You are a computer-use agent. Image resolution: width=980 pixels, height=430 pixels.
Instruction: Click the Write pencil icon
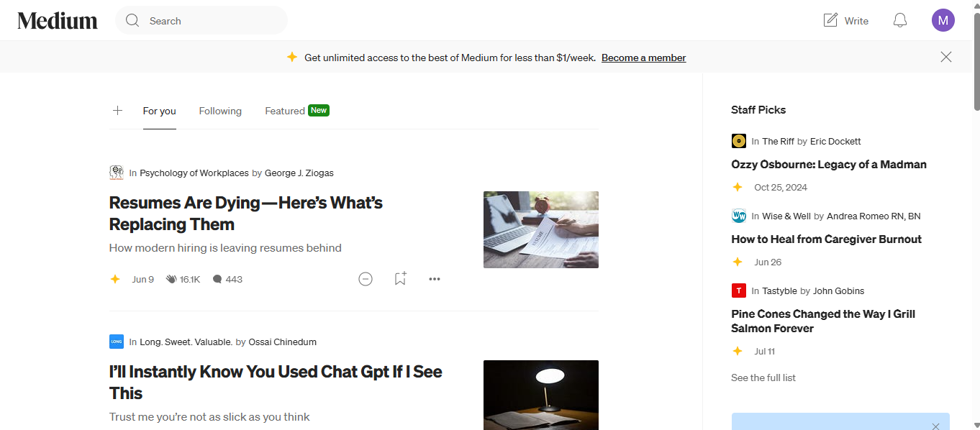(830, 20)
